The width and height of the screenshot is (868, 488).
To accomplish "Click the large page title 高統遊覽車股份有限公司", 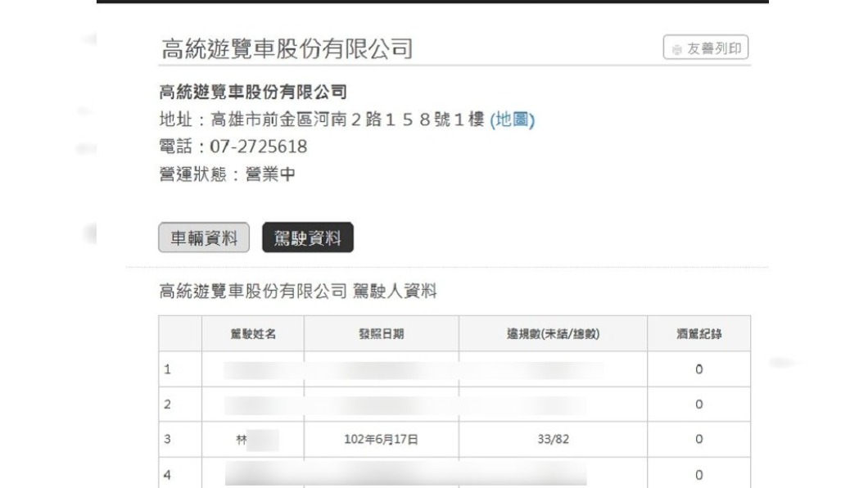I will [287, 48].
